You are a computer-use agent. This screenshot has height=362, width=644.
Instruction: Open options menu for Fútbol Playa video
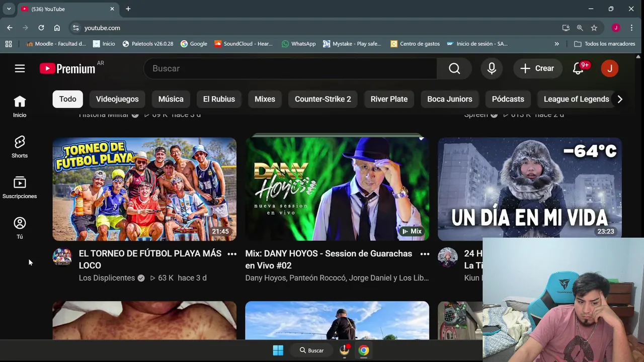click(232, 254)
